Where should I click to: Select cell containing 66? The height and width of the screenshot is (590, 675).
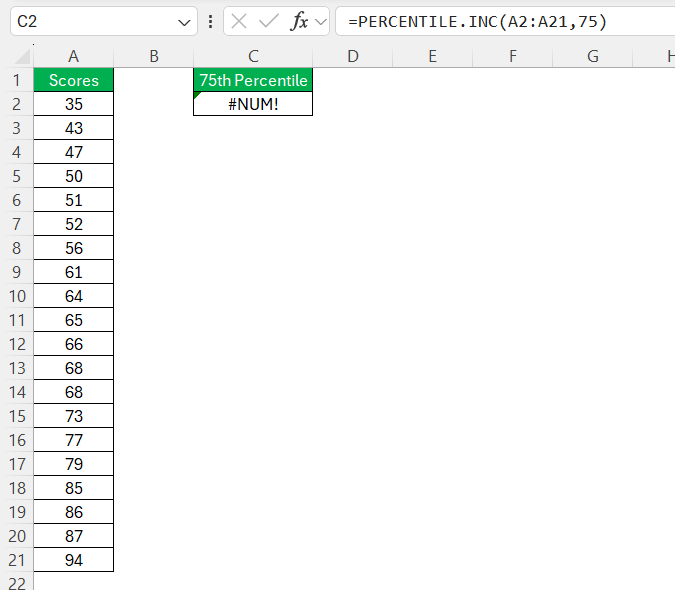(x=74, y=344)
